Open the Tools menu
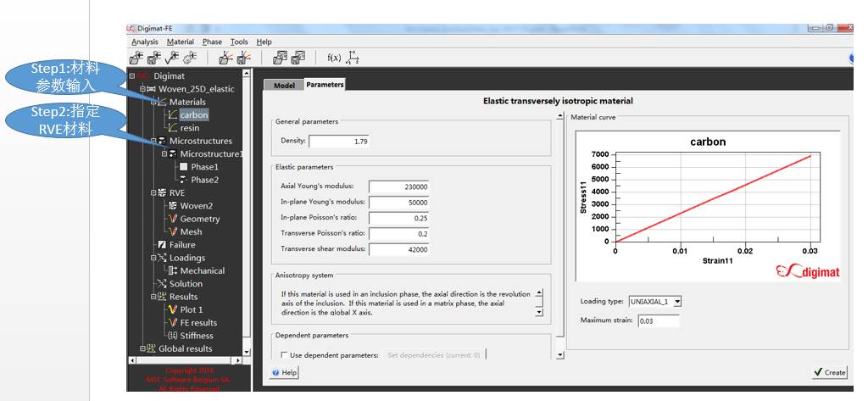 tap(239, 42)
